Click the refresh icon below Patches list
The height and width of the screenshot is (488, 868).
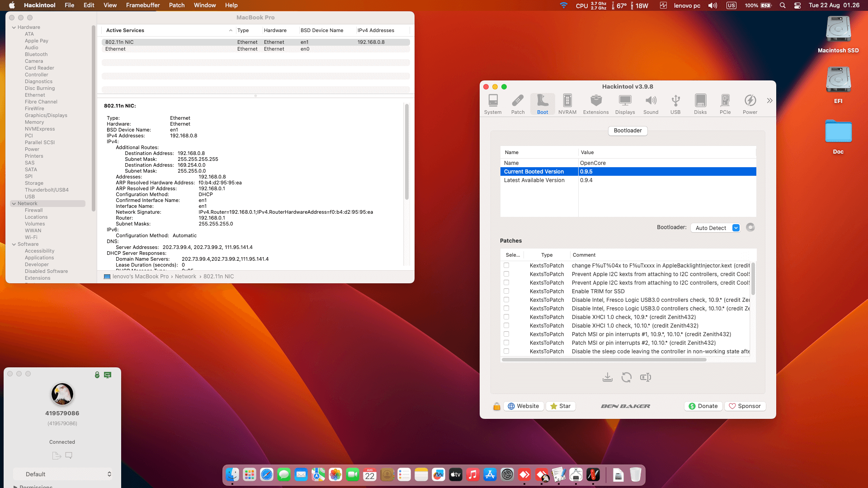(626, 377)
